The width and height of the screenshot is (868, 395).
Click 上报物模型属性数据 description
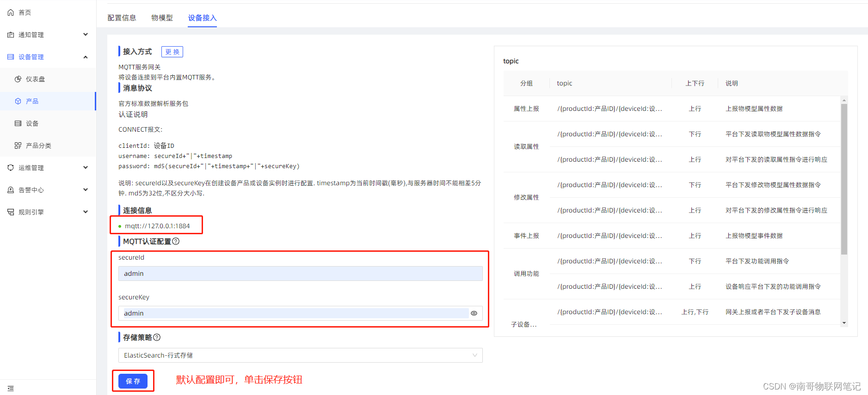click(754, 109)
